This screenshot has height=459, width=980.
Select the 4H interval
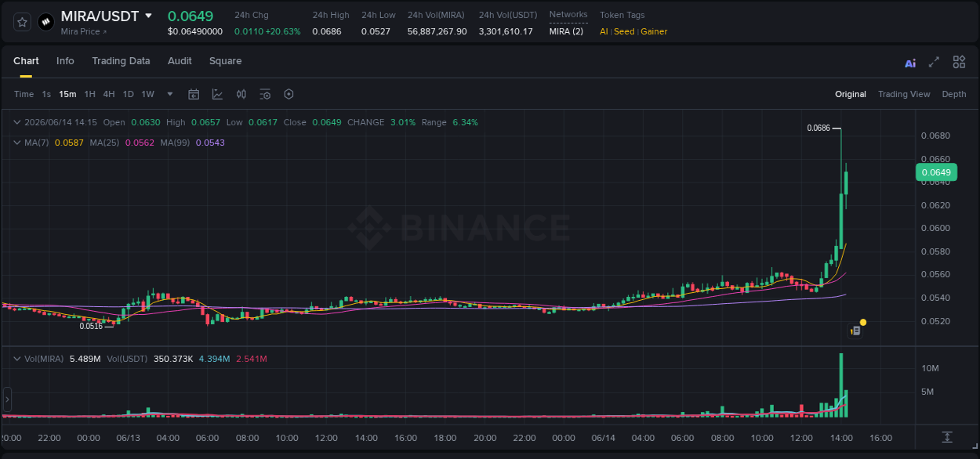(108, 94)
